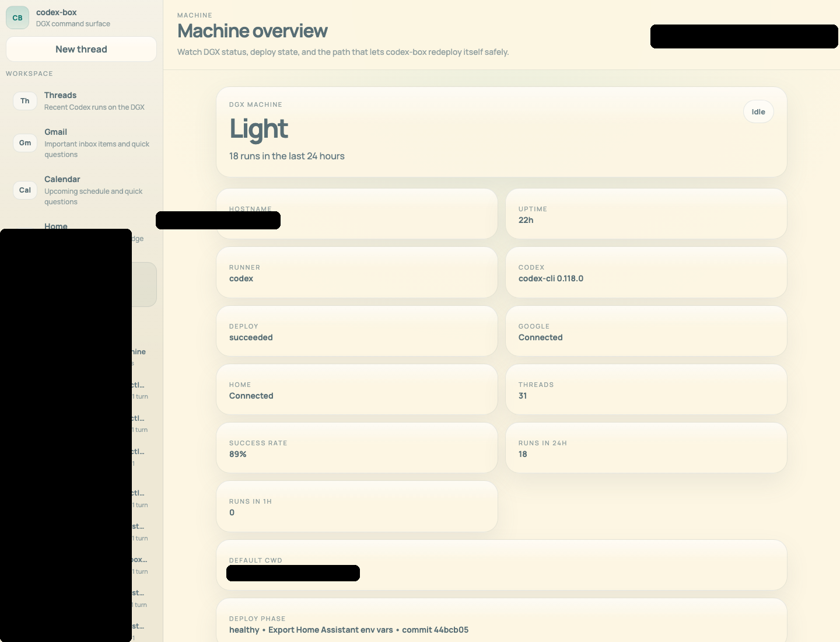This screenshot has width=840, height=642.
Task: Click the Idle status badge
Action: point(758,111)
